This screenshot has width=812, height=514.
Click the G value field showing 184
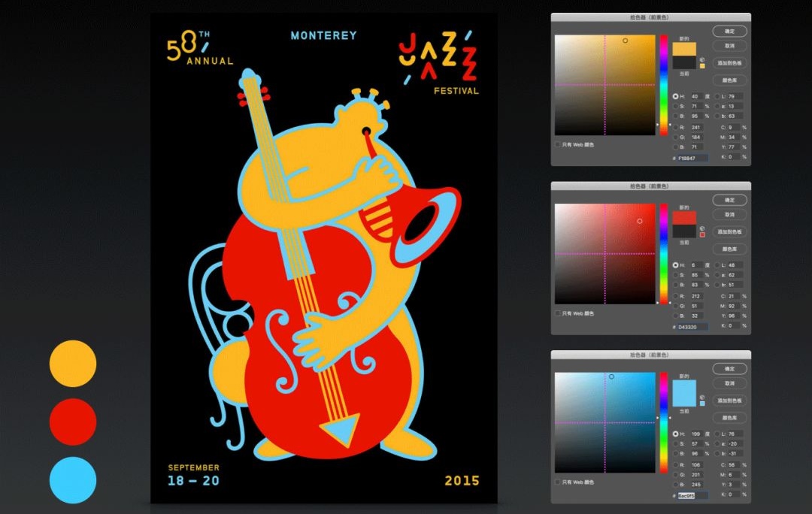coord(697,138)
